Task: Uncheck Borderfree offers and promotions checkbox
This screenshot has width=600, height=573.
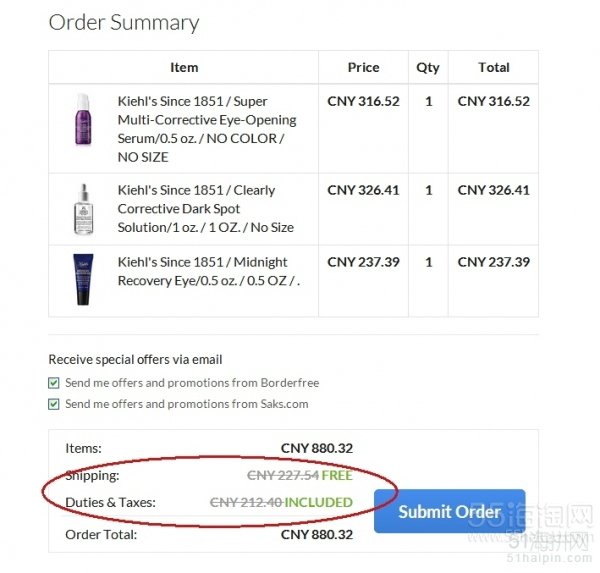Action: coord(54,382)
